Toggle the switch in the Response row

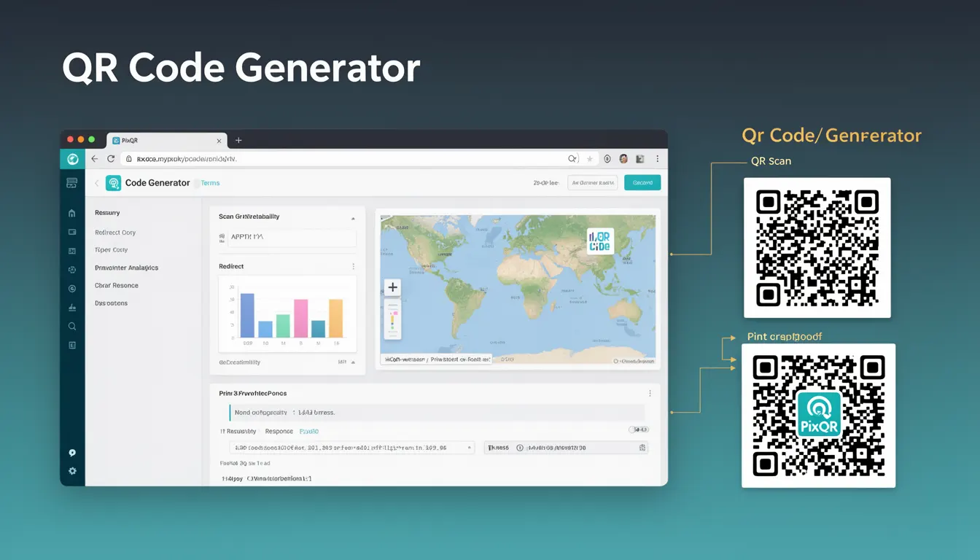(x=639, y=430)
